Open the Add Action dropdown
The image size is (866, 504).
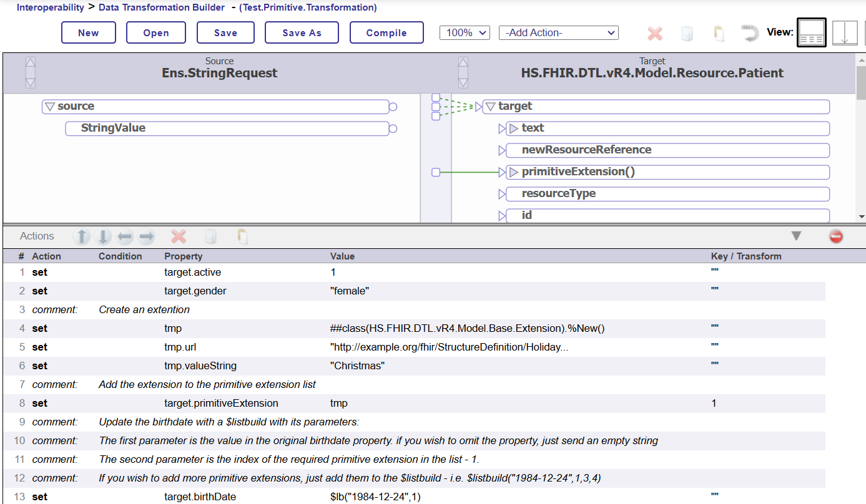(558, 33)
